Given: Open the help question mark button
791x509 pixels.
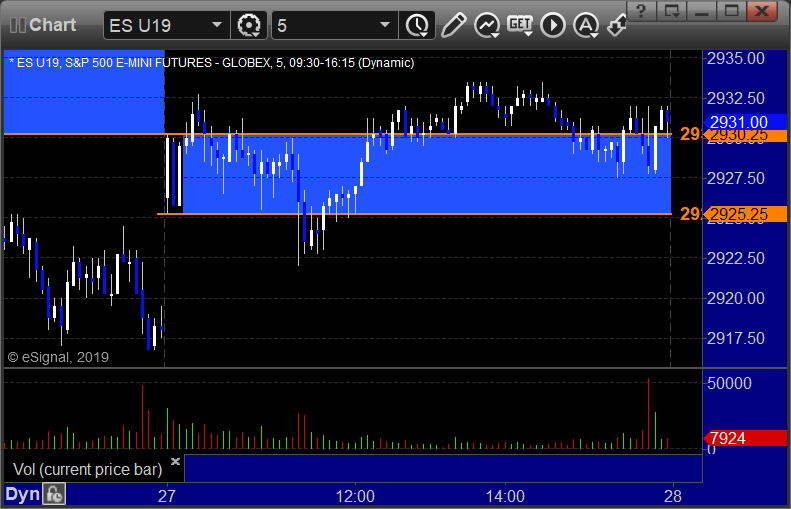Looking at the screenshot, I should [641, 10].
